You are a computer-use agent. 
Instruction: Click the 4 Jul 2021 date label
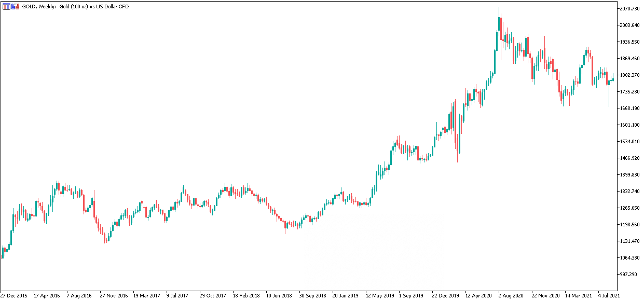(610, 295)
